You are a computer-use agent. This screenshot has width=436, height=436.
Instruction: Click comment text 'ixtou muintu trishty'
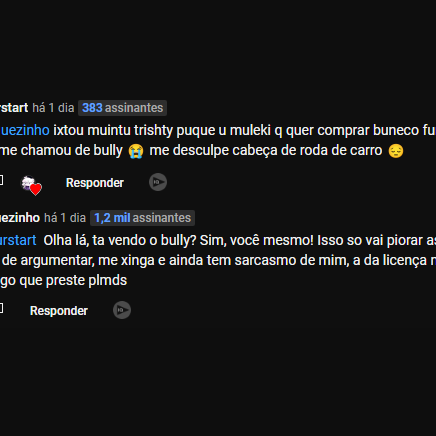(x=113, y=130)
